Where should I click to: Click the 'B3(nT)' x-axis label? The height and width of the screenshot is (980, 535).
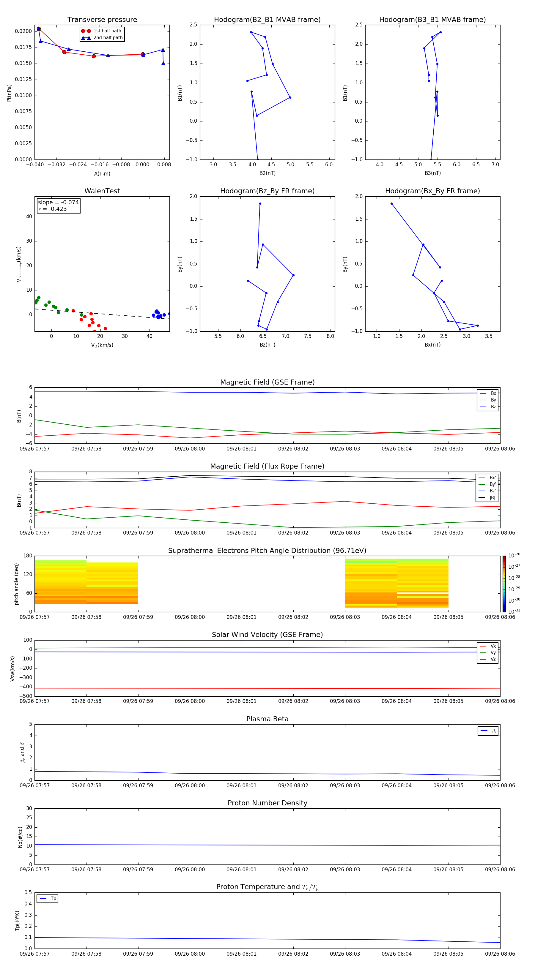(x=432, y=173)
